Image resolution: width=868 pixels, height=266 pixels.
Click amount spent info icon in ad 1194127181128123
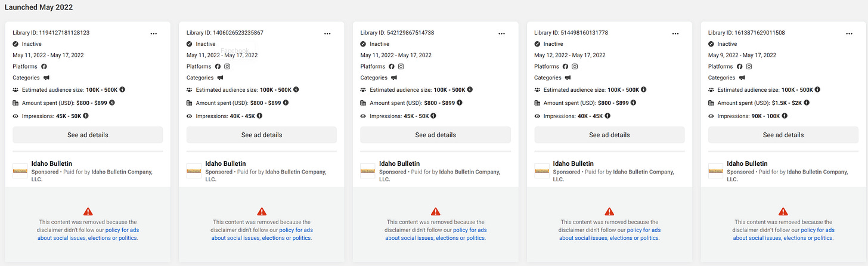pyautogui.click(x=112, y=103)
